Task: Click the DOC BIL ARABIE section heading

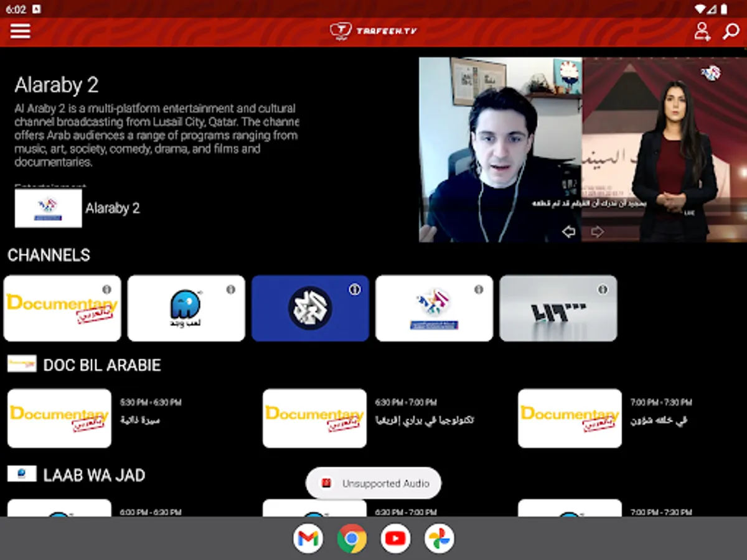Action: [102, 365]
